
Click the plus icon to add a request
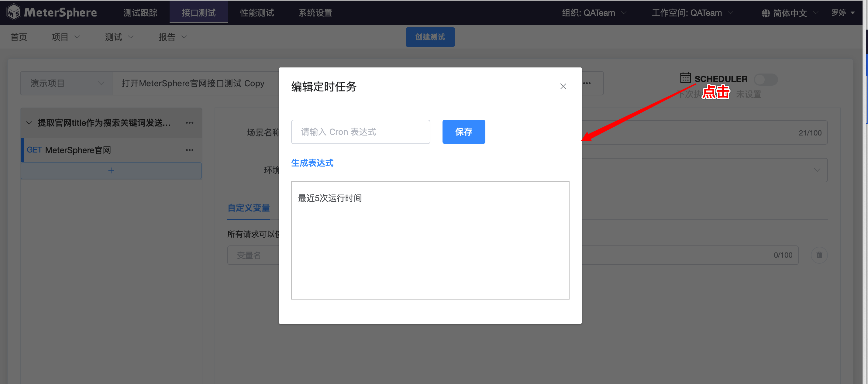click(x=111, y=171)
